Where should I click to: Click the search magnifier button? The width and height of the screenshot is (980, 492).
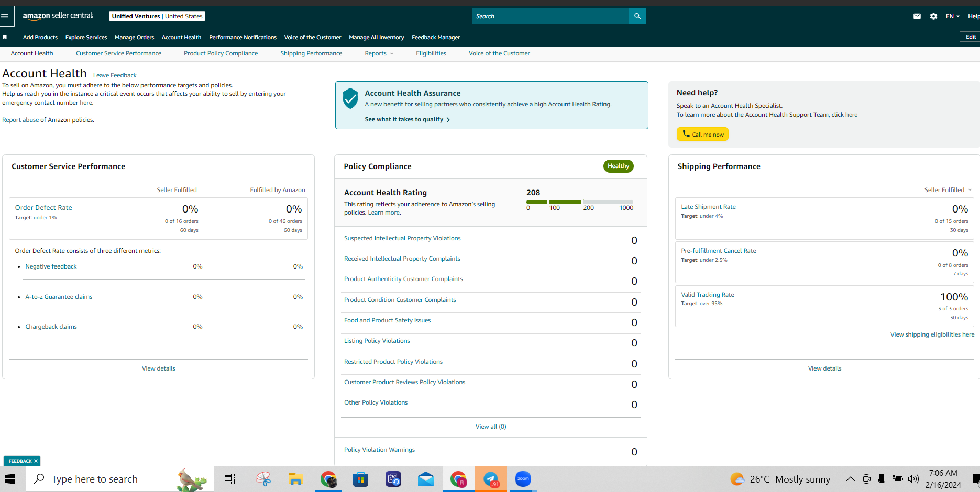637,16
